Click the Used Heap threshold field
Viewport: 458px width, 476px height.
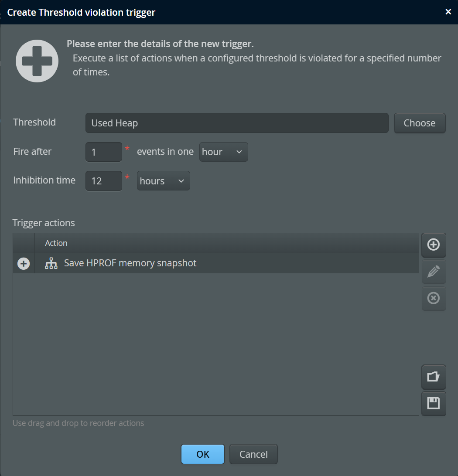[x=236, y=123]
